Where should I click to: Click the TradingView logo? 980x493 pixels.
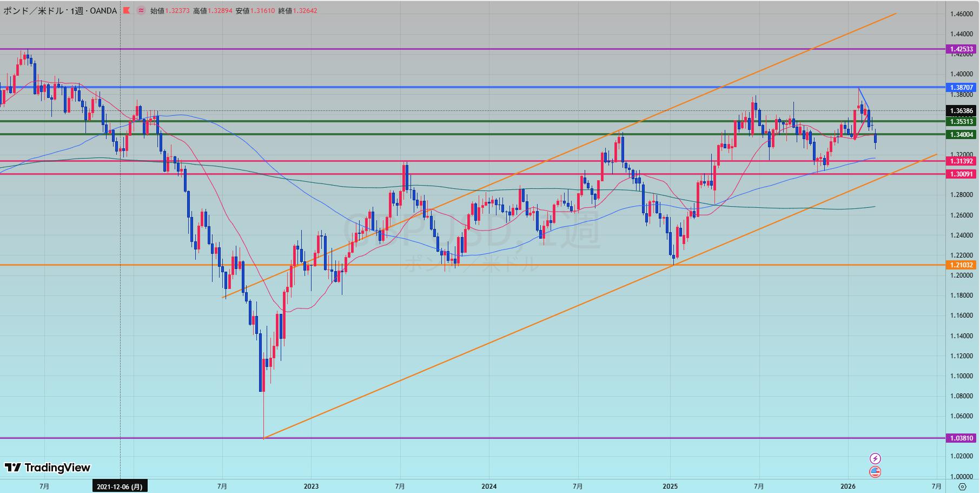click(x=48, y=468)
